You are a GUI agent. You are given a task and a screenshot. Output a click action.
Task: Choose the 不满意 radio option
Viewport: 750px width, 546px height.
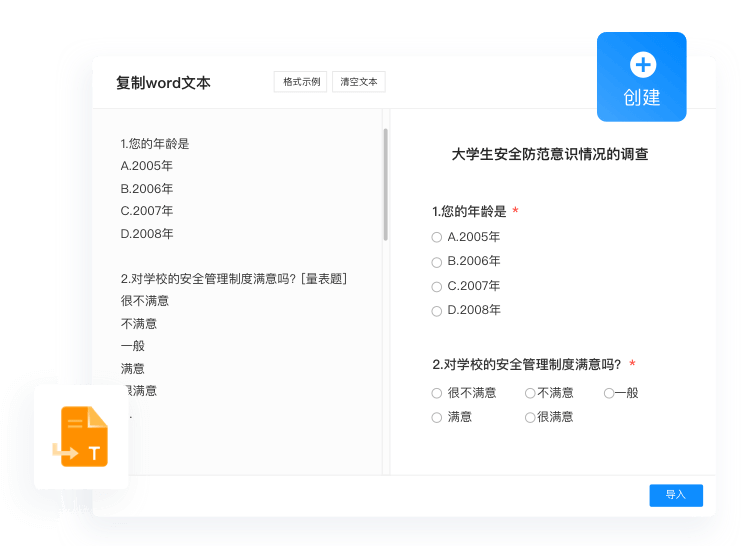pos(530,394)
